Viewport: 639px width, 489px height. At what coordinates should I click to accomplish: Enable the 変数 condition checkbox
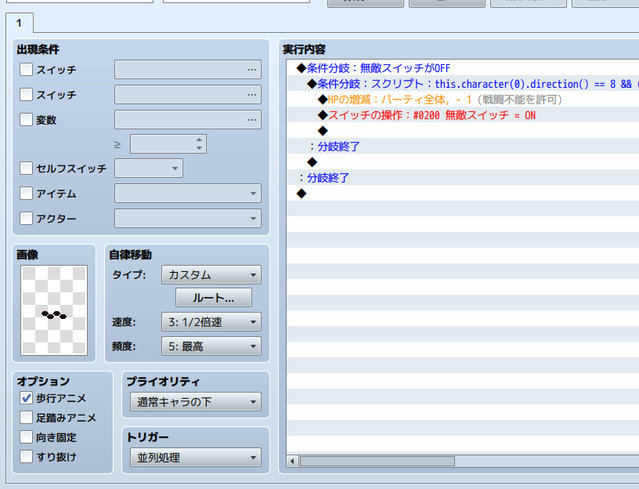pos(26,119)
